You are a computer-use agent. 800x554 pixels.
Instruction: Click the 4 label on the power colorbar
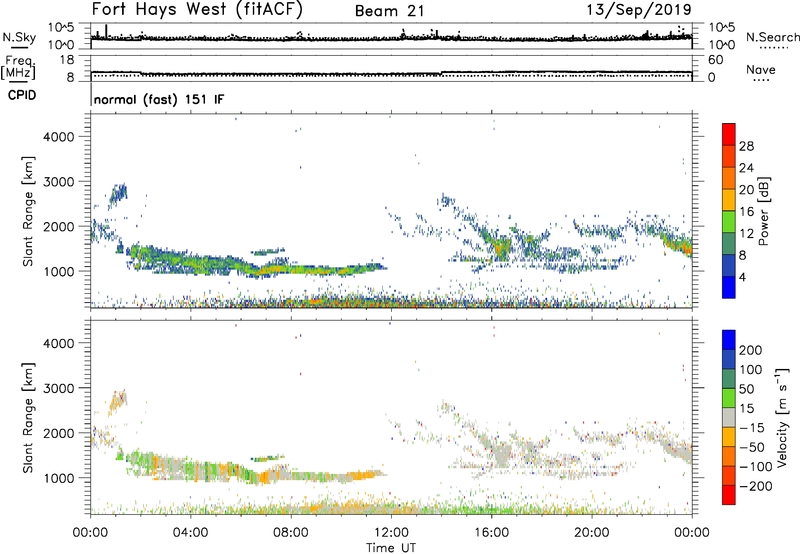743,277
